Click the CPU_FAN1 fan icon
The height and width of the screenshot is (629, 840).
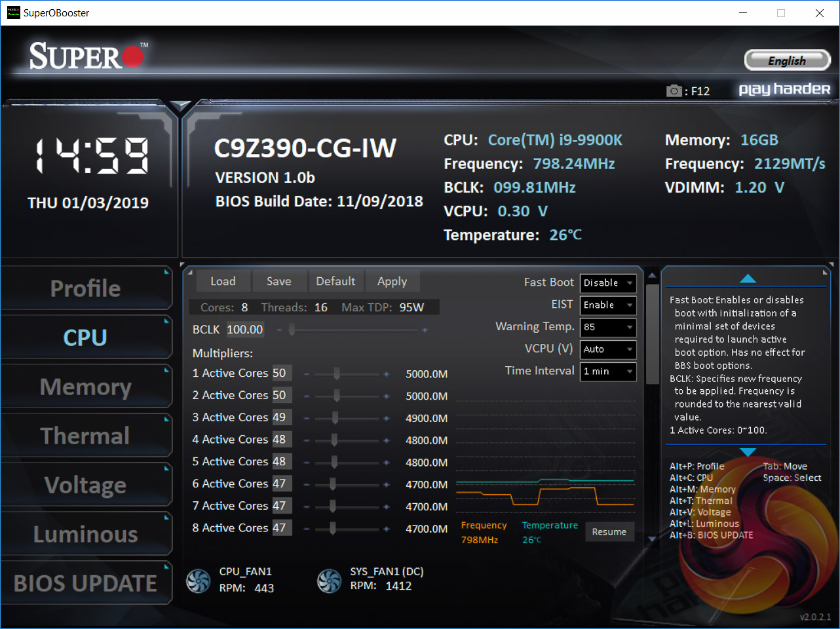pyautogui.click(x=199, y=581)
